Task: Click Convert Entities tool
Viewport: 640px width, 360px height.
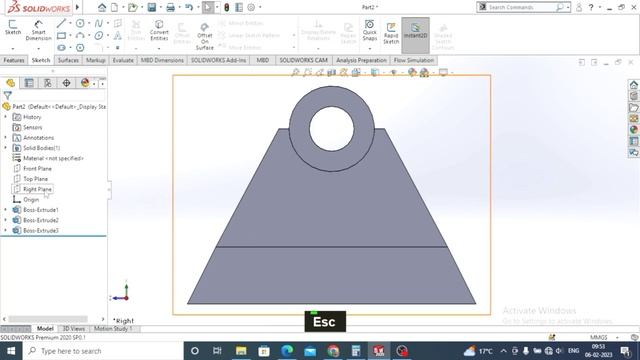Action: point(159,30)
